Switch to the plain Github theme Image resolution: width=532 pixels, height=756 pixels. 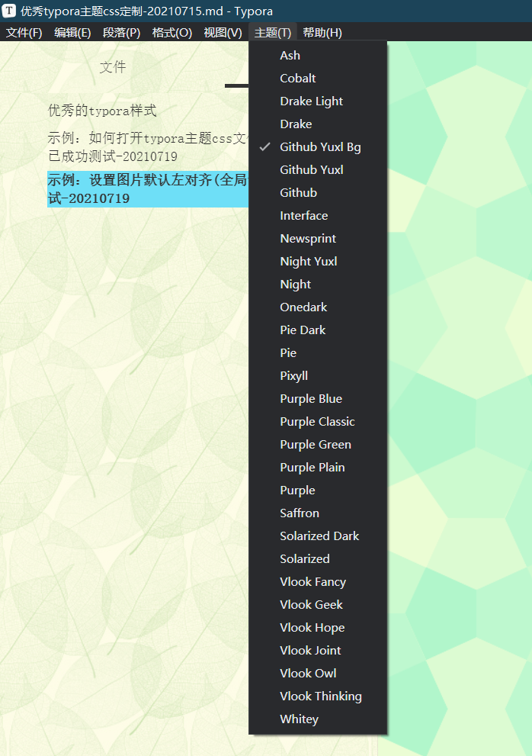(x=318, y=193)
